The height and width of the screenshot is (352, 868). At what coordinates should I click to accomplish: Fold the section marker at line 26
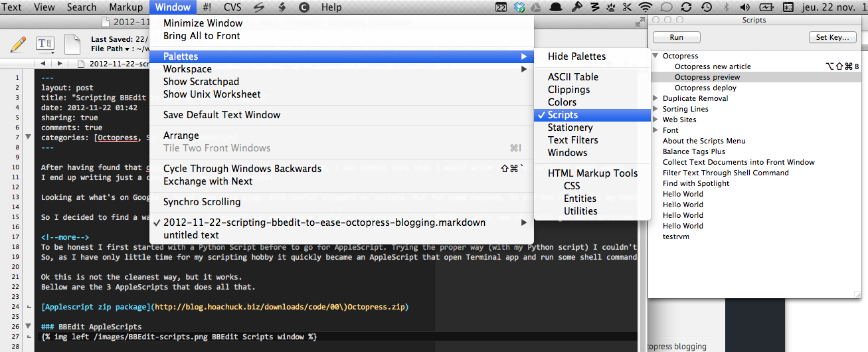pos(27,327)
